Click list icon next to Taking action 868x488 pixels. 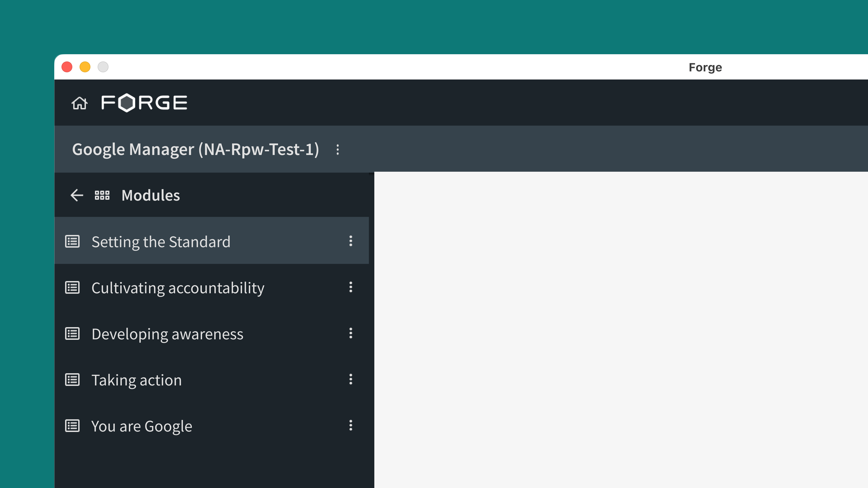point(72,380)
